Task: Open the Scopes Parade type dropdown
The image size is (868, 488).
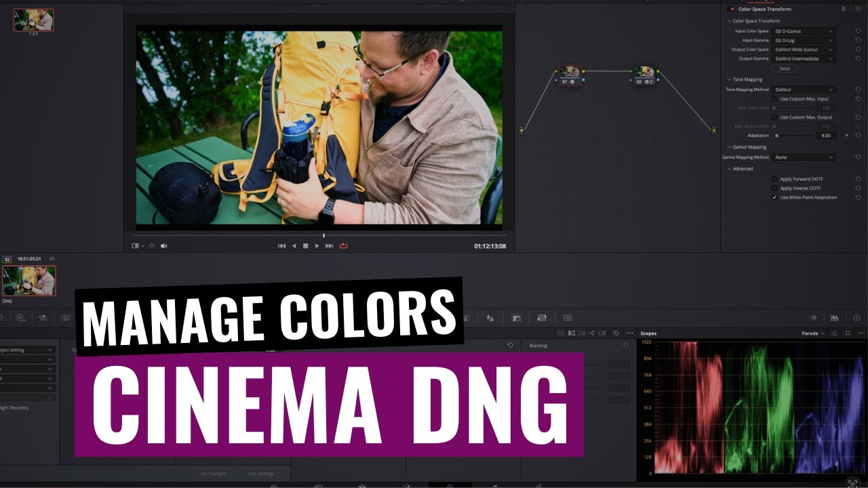Action: (x=813, y=333)
